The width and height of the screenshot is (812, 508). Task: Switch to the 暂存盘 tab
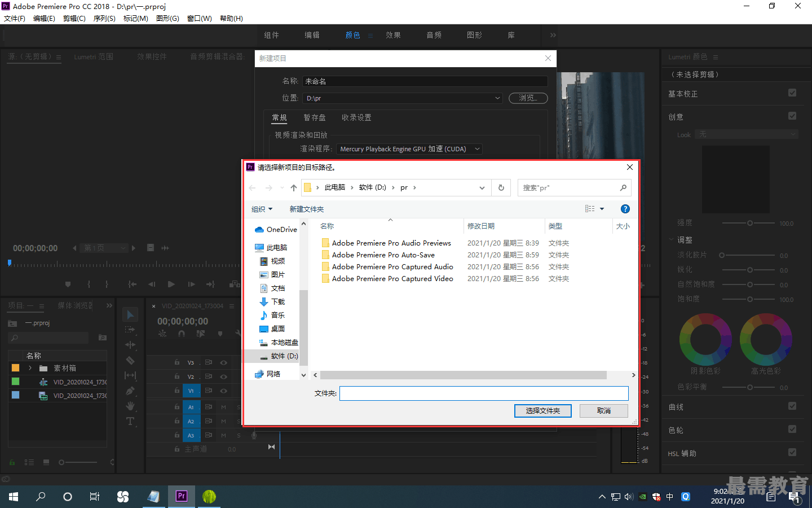click(315, 117)
